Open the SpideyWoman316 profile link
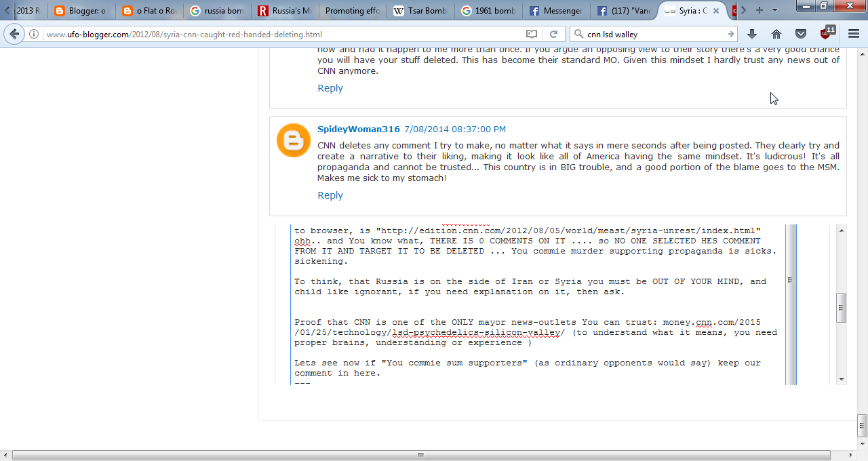 (x=359, y=129)
